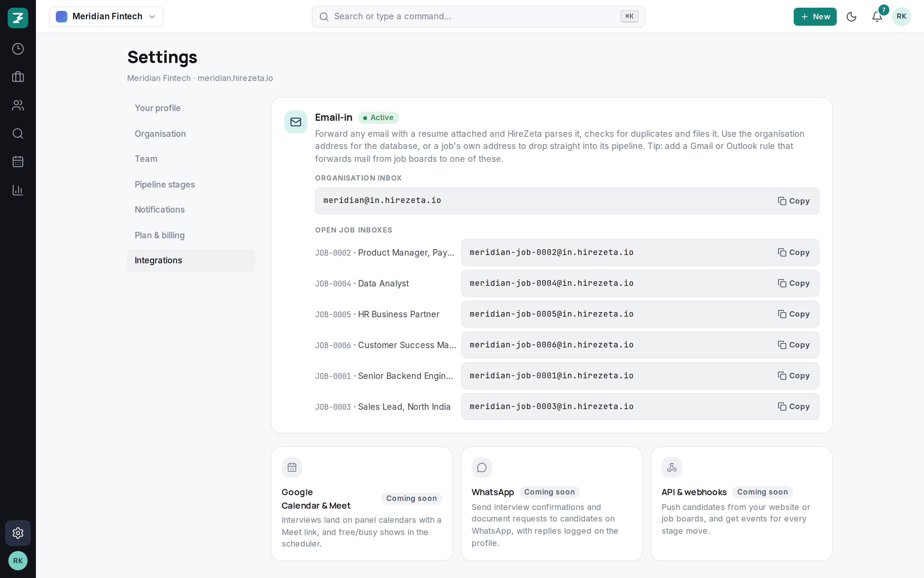The image size is (924, 578).
Task: Click the JOB-0003 Sales Lead, North India label
Action: 382,407
